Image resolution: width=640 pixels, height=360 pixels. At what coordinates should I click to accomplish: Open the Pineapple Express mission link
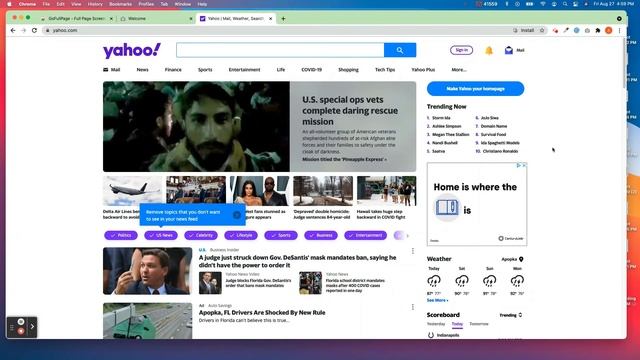coord(344,160)
